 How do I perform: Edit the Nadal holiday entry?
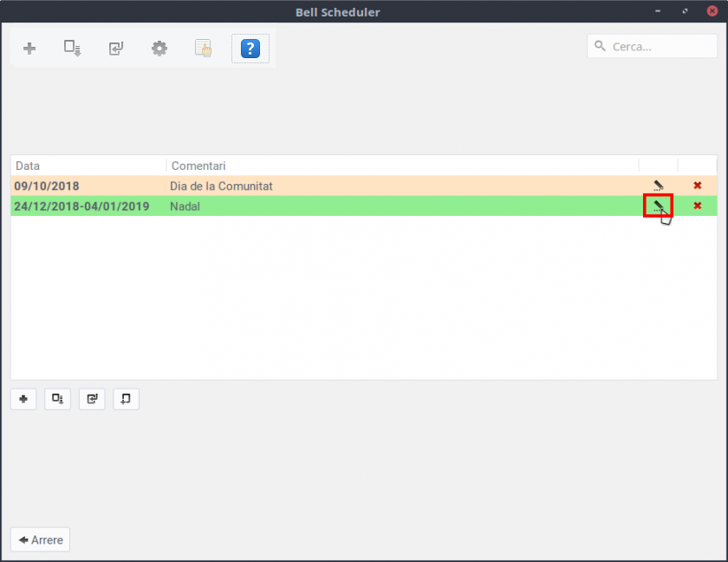click(x=658, y=206)
